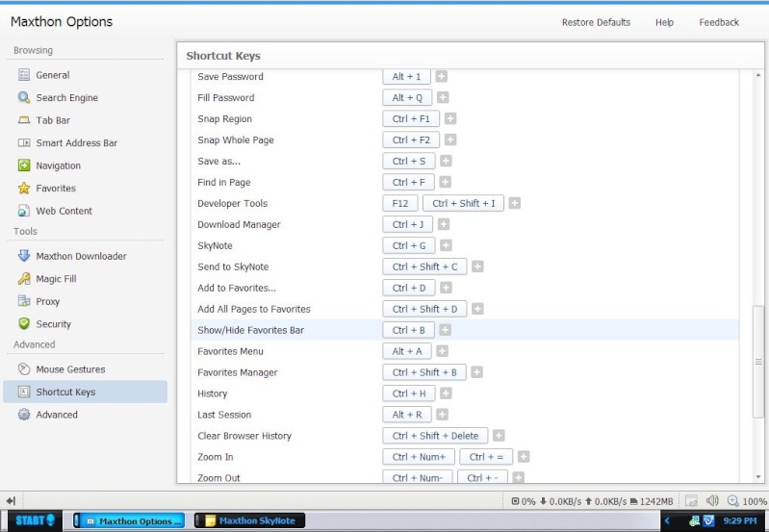Click the Web Content page icon
Screen dimensions: 769x532
pyautogui.click(x=23, y=211)
